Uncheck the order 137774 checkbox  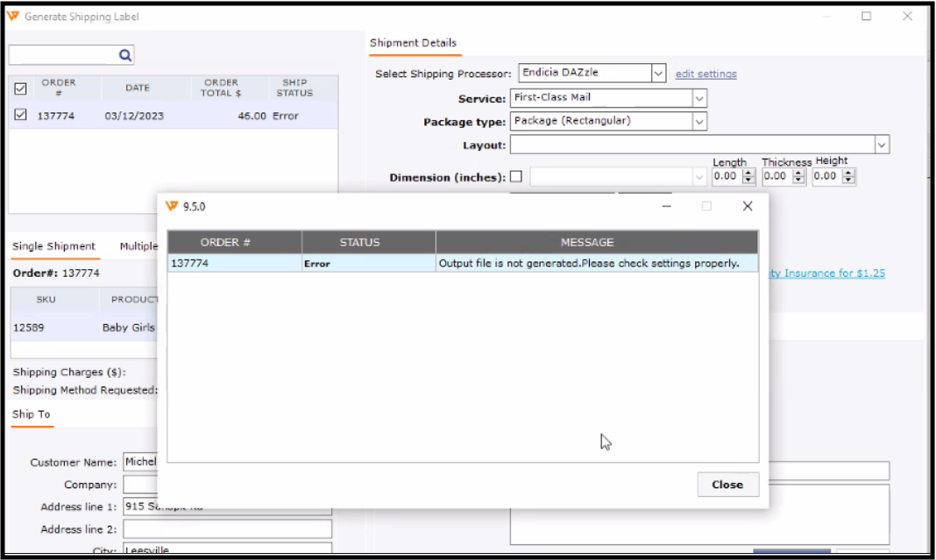coord(21,115)
